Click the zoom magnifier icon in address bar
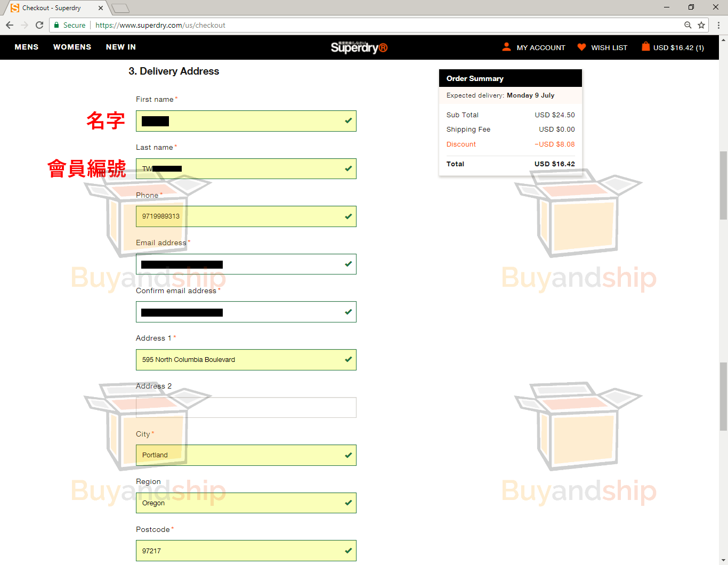 coord(688,25)
